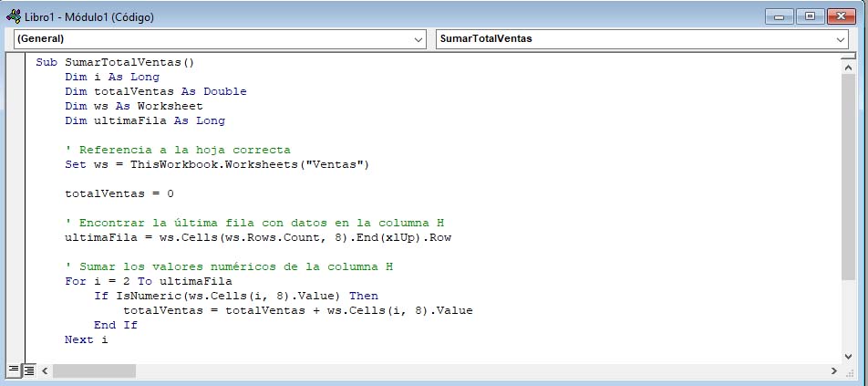Open the (General) object dropdown

[220, 38]
